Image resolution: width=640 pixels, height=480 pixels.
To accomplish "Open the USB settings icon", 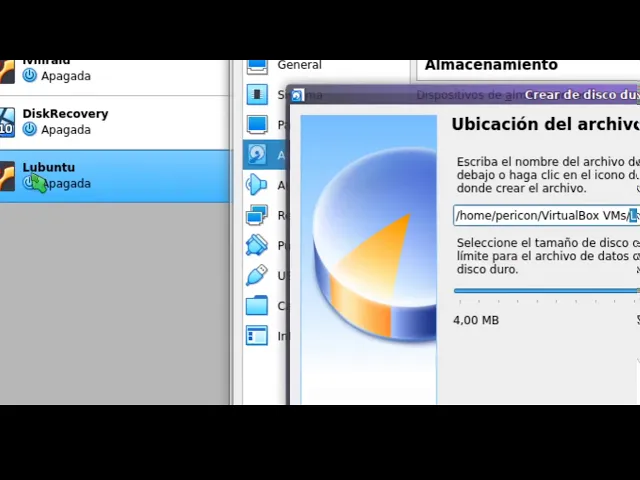I will point(257,275).
